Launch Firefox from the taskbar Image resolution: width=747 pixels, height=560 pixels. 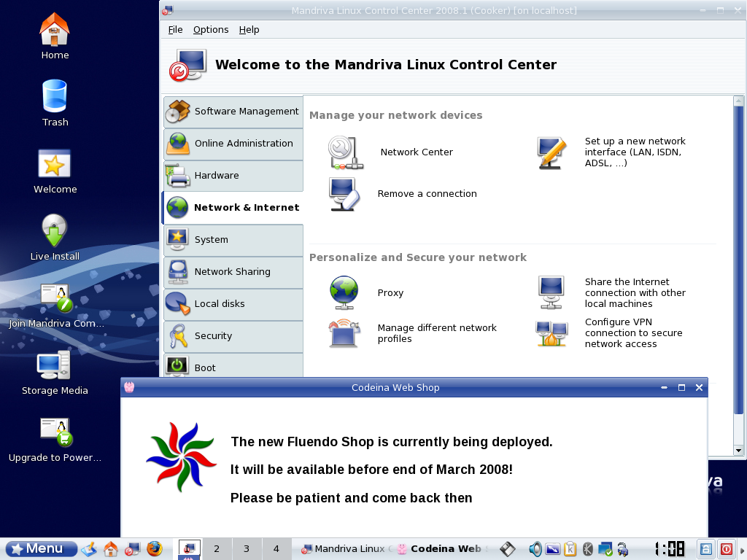[x=154, y=548]
